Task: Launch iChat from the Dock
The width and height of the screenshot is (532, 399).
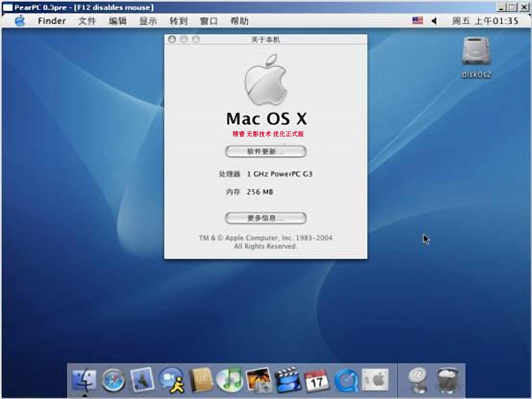Action: pyautogui.click(x=171, y=380)
